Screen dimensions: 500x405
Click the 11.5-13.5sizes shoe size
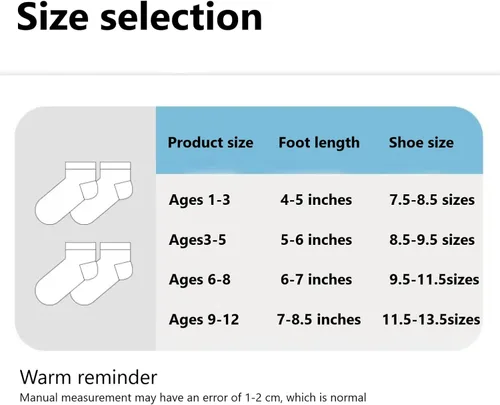(431, 320)
